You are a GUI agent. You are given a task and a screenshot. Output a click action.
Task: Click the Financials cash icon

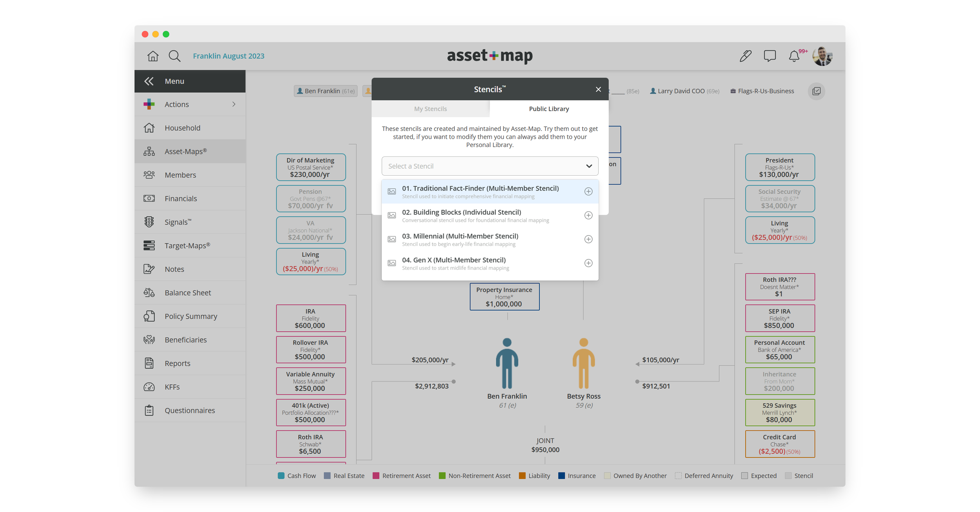(x=149, y=198)
